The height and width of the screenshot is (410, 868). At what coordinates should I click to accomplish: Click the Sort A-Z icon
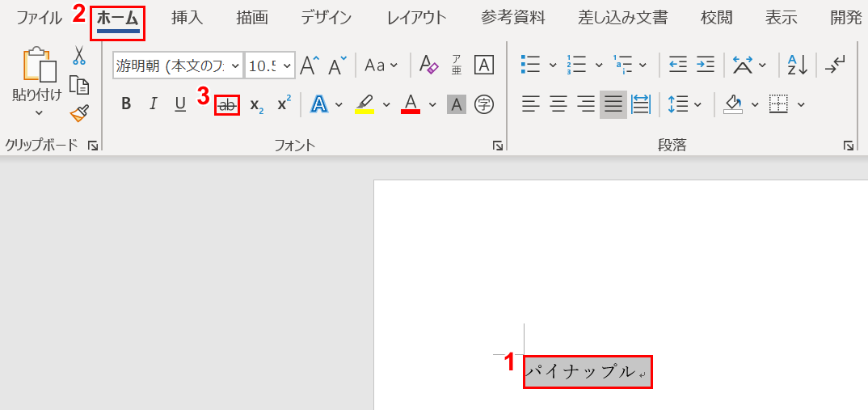[x=798, y=66]
